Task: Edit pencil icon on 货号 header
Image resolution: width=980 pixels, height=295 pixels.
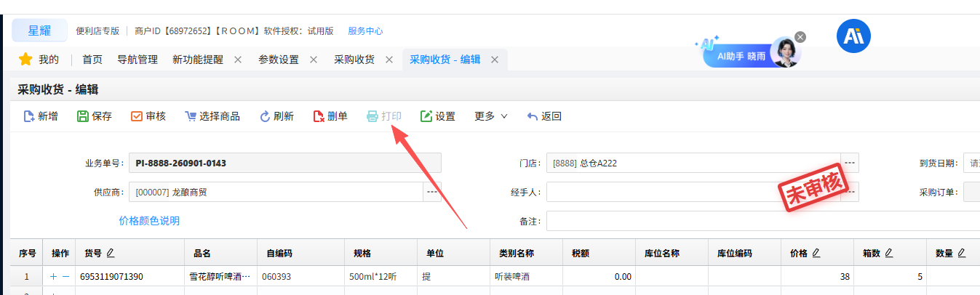Action: pyautogui.click(x=111, y=253)
